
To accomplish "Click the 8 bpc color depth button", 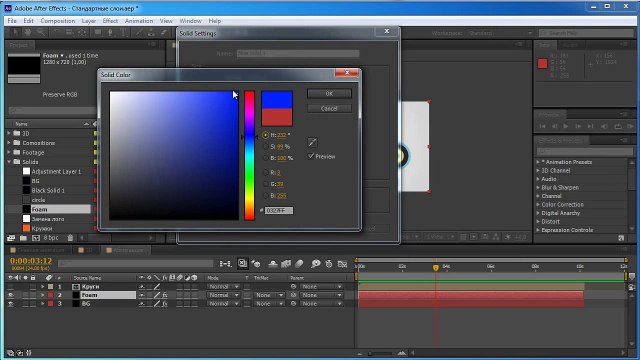I will point(51,238).
